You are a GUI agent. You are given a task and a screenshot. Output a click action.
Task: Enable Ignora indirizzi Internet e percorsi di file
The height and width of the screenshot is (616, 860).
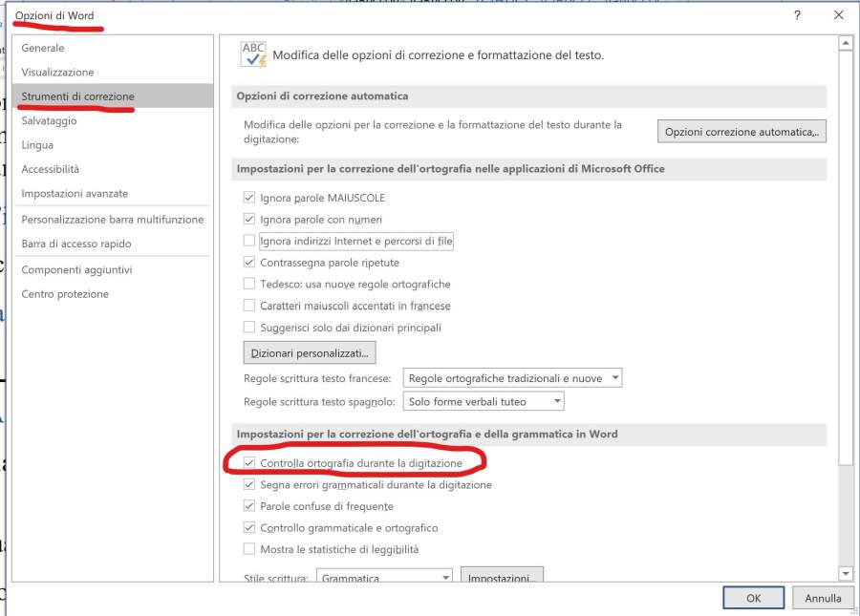click(250, 242)
